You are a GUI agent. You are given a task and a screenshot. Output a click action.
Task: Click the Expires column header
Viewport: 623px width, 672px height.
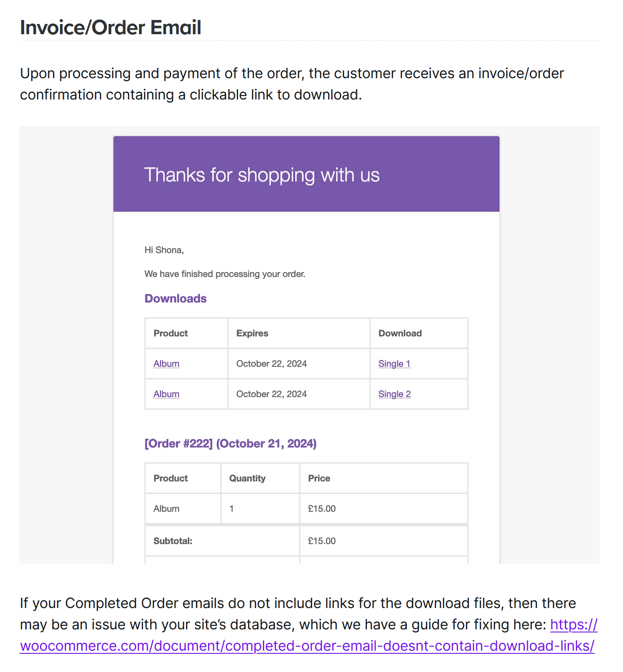click(x=252, y=334)
